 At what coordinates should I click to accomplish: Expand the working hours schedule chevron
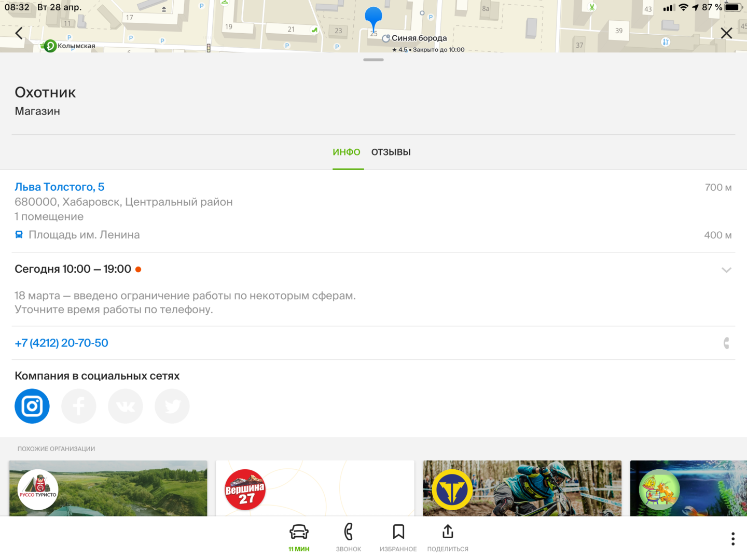[x=726, y=270]
